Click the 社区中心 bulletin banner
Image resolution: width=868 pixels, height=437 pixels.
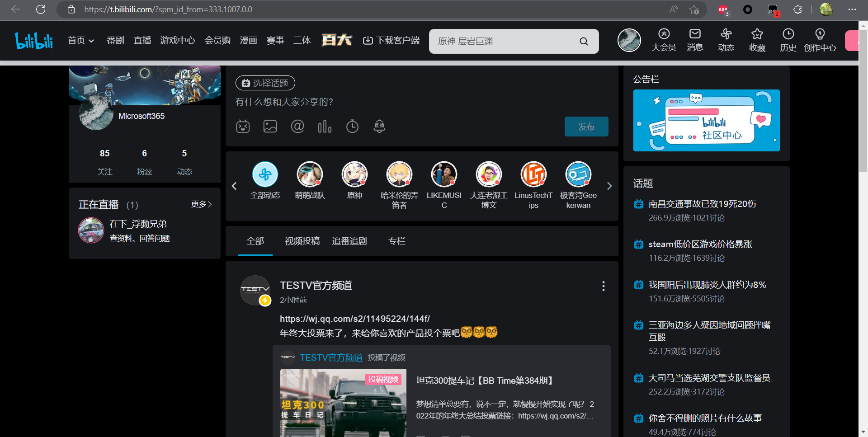707,120
